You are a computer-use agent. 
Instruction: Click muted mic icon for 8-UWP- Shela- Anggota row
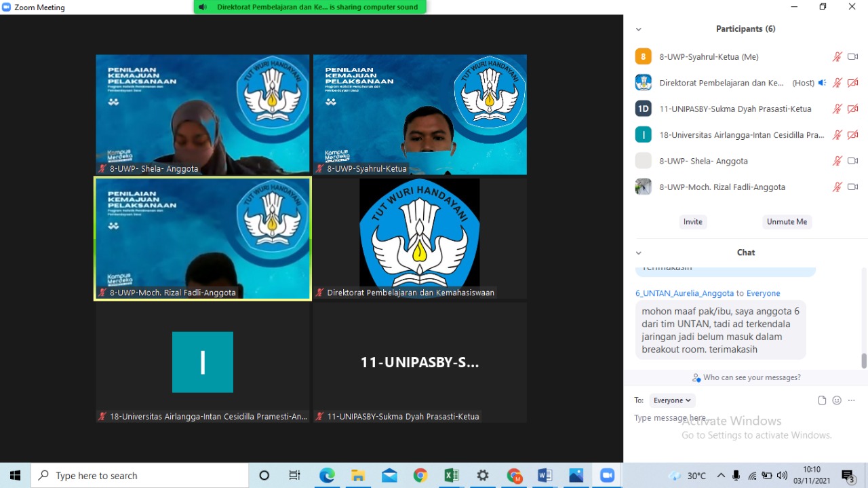[x=837, y=161]
